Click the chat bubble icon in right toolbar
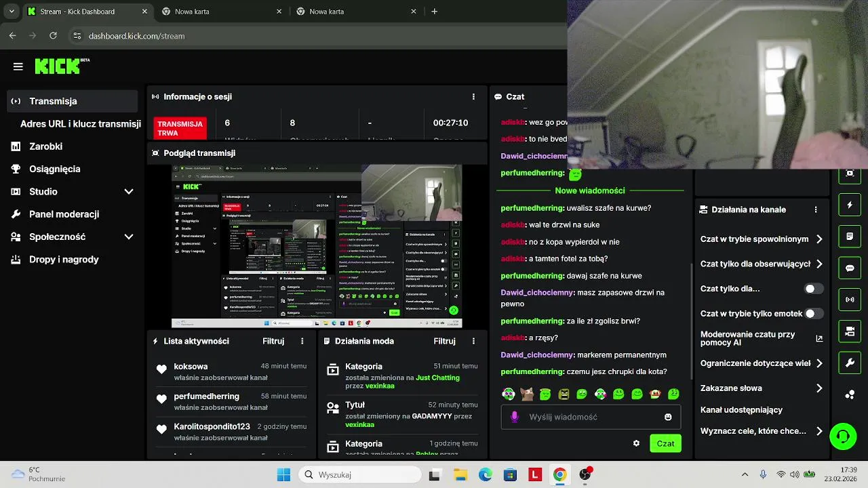The width and height of the screenshot is (868, 488). [x=850, y=268]
